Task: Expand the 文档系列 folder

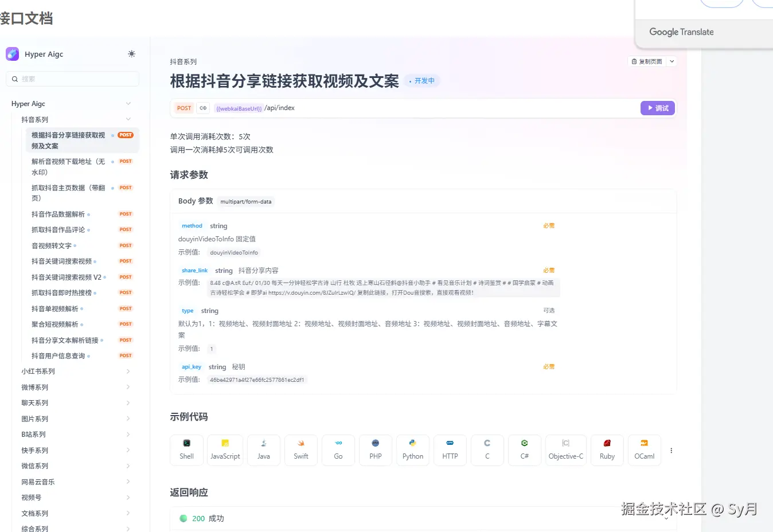Action: click(76, 514)
